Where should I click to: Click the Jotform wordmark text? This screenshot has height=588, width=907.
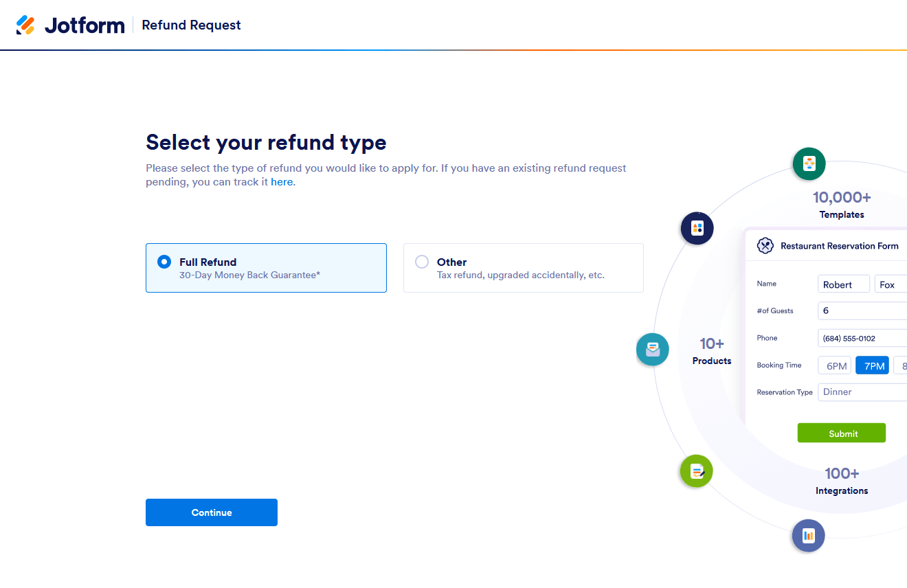pos(85,25)
